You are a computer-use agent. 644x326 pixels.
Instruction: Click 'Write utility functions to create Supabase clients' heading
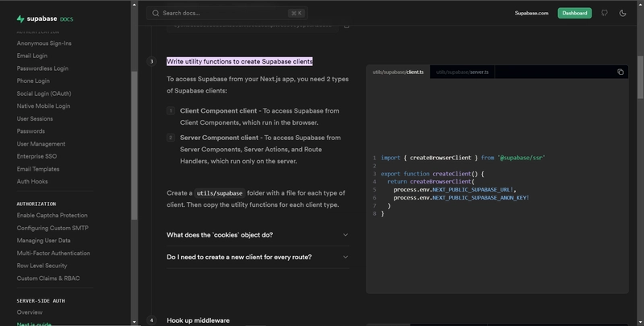tap(239, 62)
